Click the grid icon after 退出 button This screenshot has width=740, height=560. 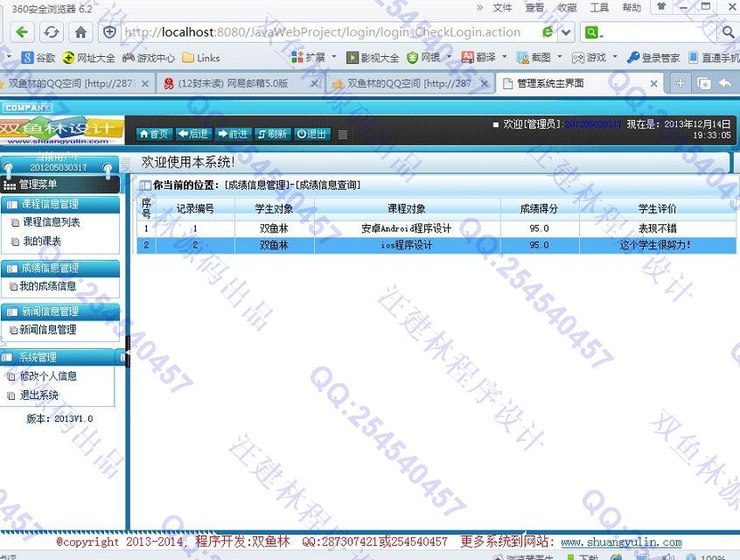coord(343,135)
